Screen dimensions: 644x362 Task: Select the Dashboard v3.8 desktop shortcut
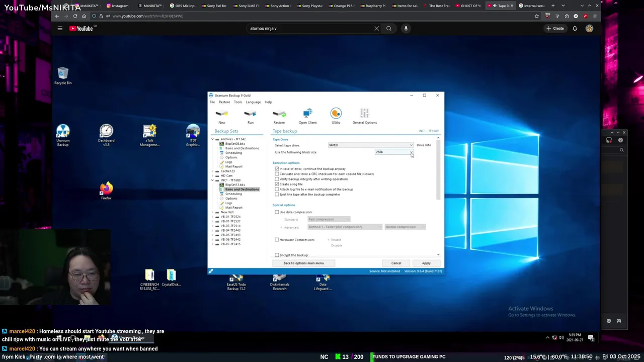(x=106, y=135)
